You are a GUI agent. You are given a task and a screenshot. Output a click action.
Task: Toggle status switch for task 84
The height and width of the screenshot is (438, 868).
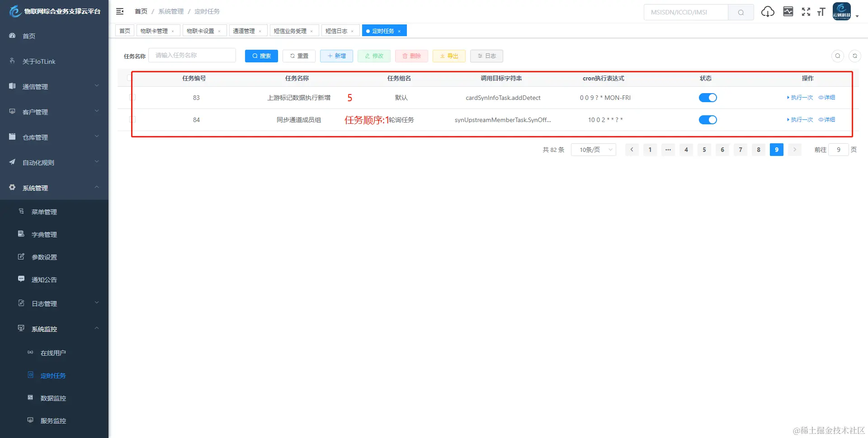(708, 120)
